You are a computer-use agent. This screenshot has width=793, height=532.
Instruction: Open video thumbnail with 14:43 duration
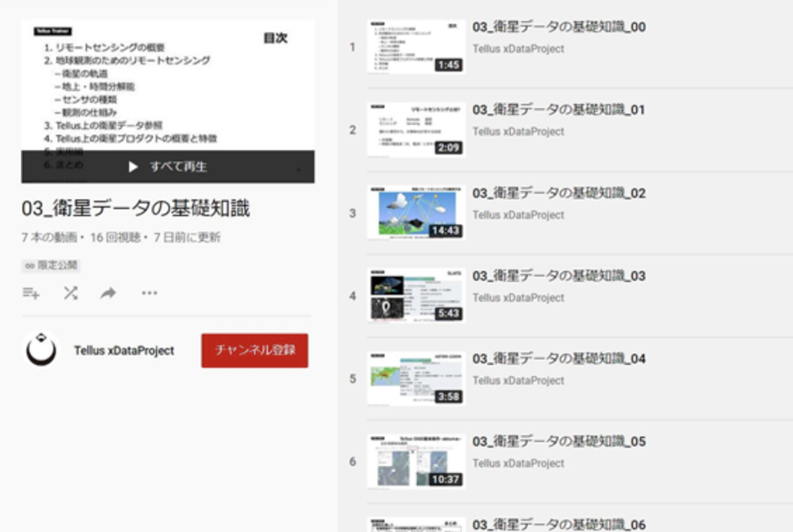click(415, 213)
